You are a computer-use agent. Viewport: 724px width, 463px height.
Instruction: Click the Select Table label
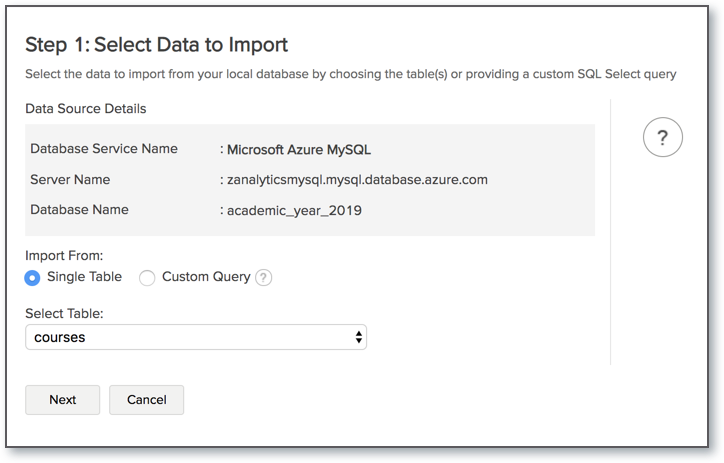click(64, 314)
